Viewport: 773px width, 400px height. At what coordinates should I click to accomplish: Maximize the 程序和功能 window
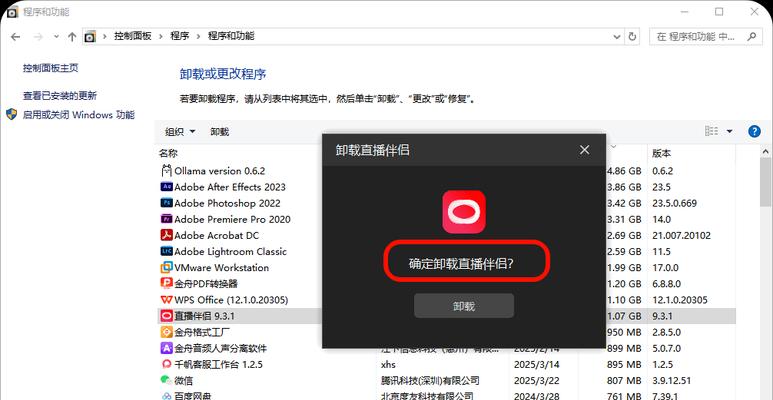pyautogui.click(x=719, y=11)
